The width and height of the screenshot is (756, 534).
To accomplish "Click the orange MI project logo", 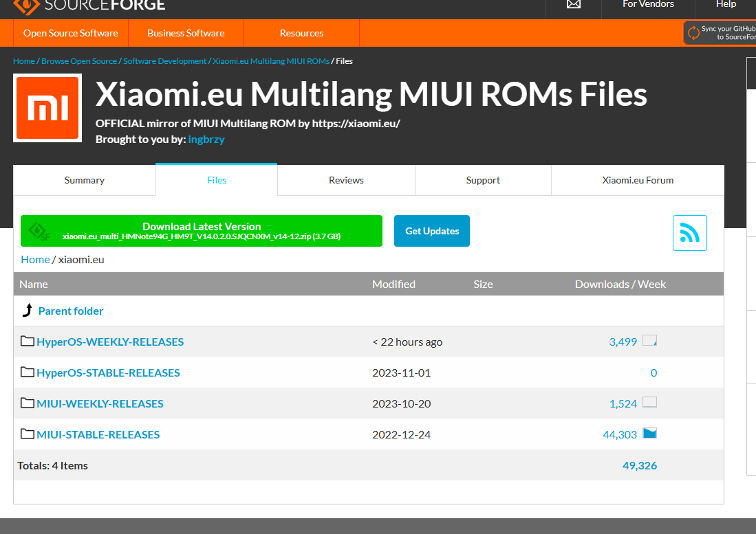I will click(47, 107).
